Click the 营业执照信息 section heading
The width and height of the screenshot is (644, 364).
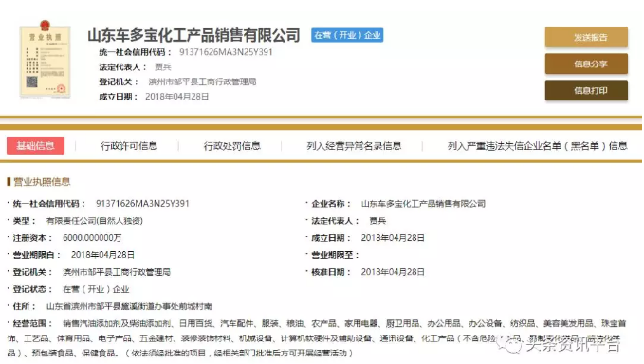42,182
